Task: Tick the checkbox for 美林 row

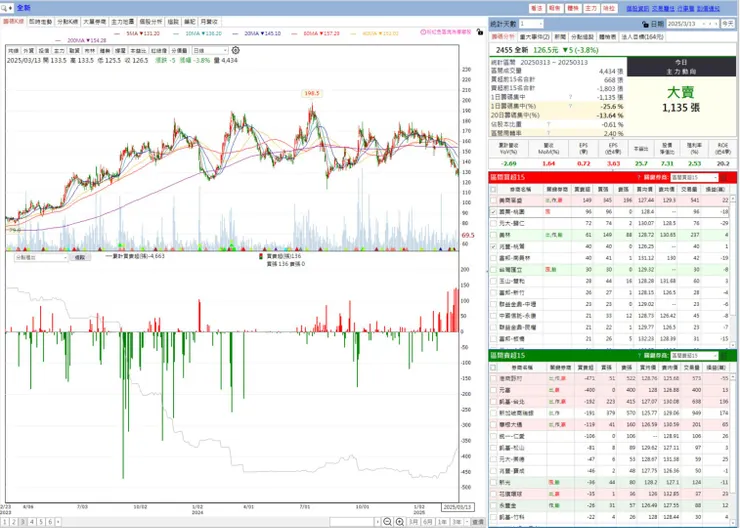Action: coord(494,235)
